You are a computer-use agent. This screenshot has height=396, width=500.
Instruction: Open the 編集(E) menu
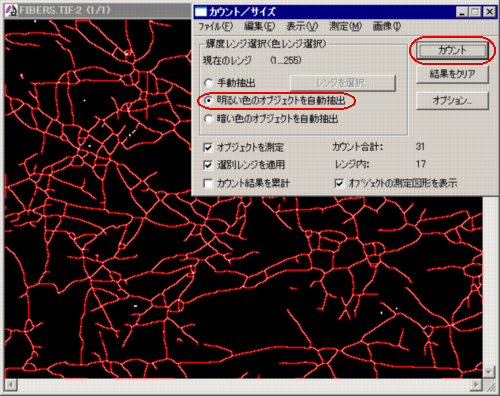259,26
